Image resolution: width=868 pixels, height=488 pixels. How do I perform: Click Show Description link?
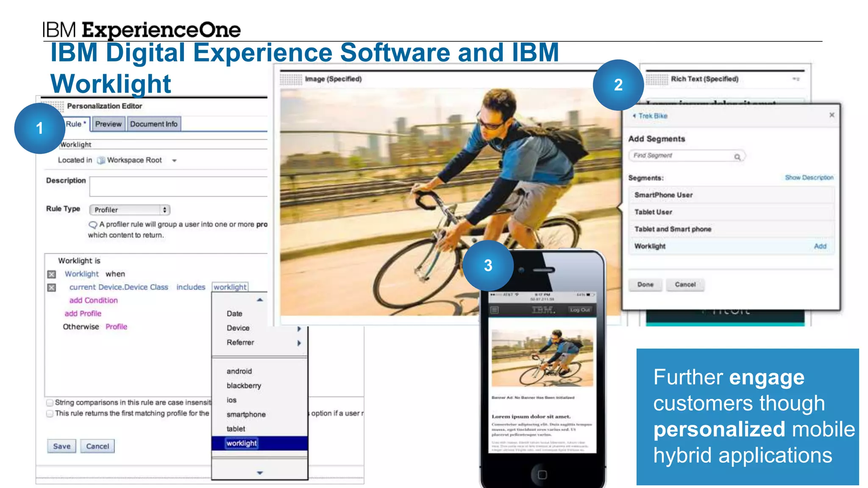pyautogui.click(x=809, y=177)
